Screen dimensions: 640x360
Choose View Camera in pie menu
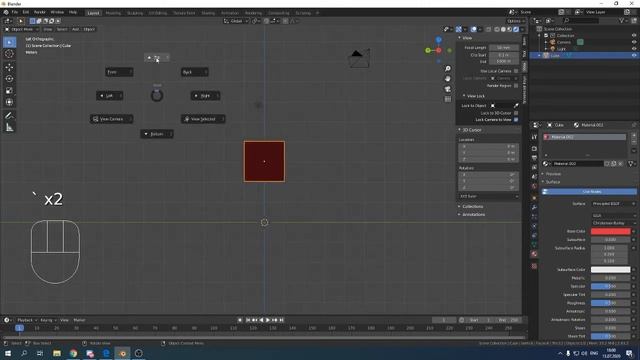pyautogui.click(x=111, y=119)
